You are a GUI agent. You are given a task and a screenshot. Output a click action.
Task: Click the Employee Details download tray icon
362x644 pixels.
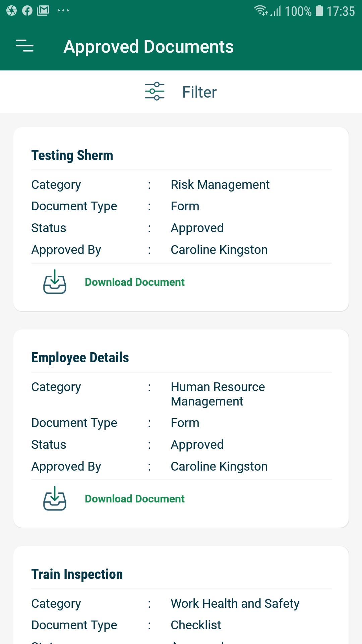pyautogui.click(x=55, y=499)
